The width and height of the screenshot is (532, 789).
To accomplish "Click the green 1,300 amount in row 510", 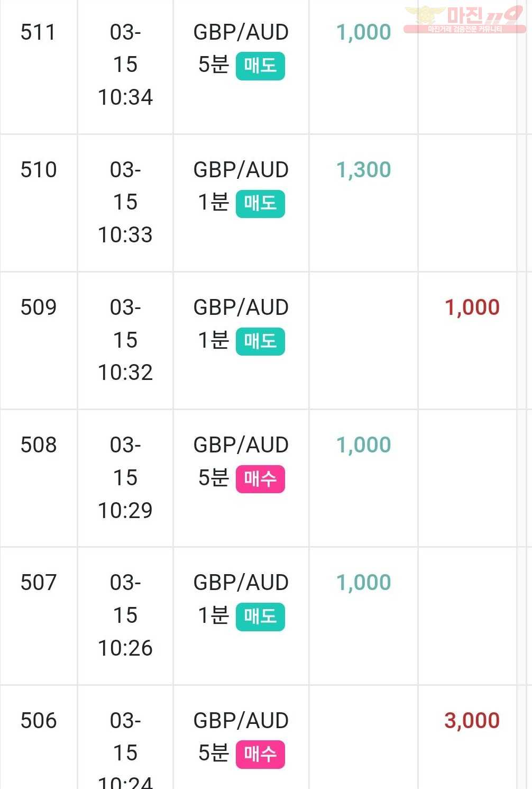I will coord(364,170).
